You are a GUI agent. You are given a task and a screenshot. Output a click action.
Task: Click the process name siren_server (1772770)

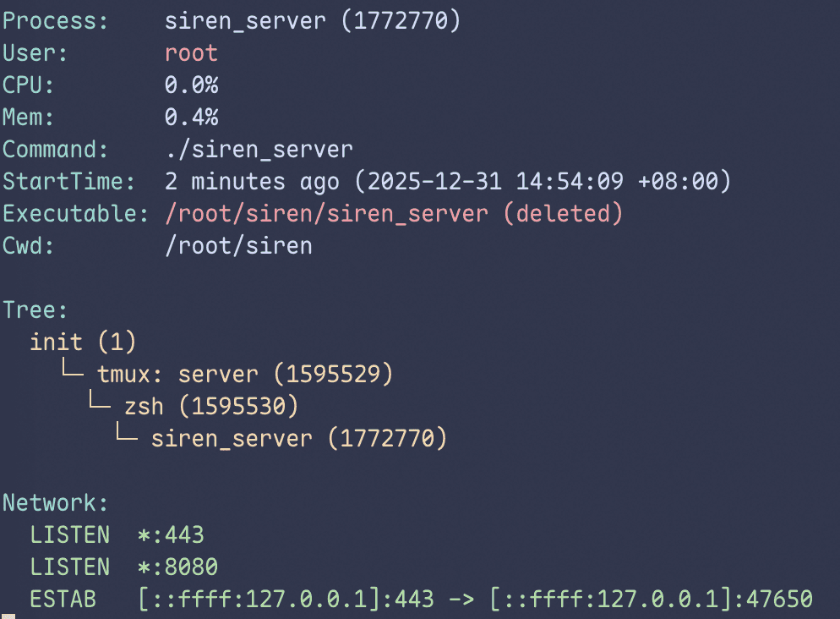coord(313,20)
